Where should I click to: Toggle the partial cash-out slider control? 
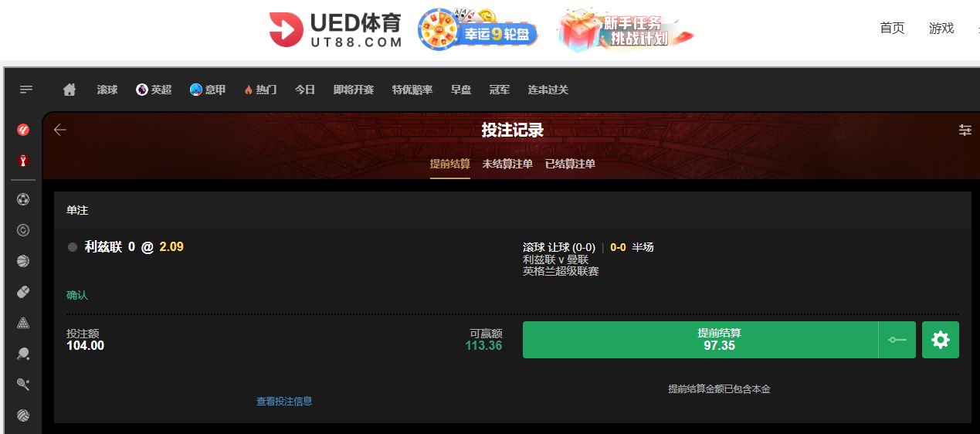coord(897,340)
